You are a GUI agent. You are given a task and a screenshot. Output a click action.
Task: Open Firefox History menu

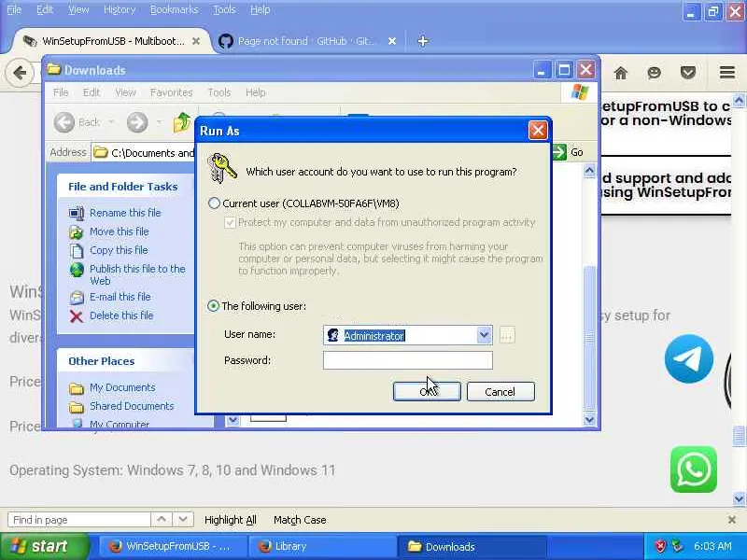click(120, 9)
